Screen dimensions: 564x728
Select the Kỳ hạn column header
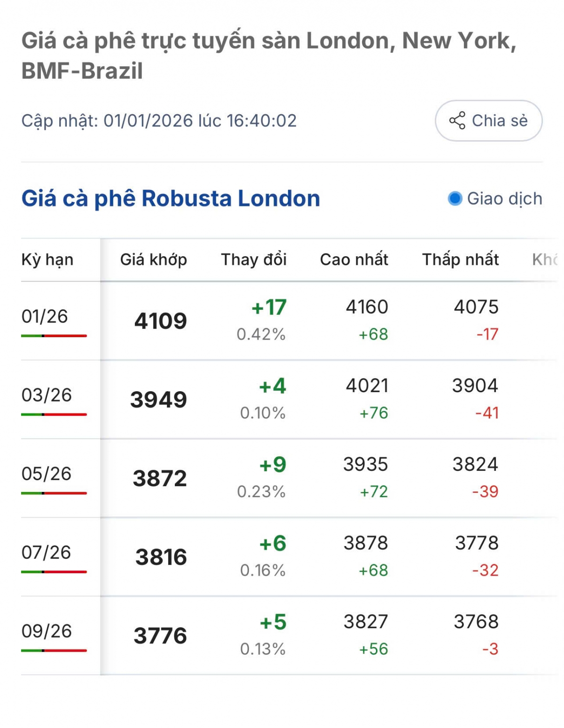click(x=47, y=260)
